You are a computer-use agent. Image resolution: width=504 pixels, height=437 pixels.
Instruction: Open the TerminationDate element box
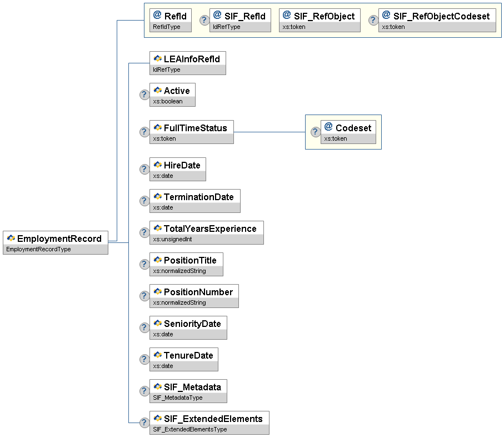tap(195, 201)
